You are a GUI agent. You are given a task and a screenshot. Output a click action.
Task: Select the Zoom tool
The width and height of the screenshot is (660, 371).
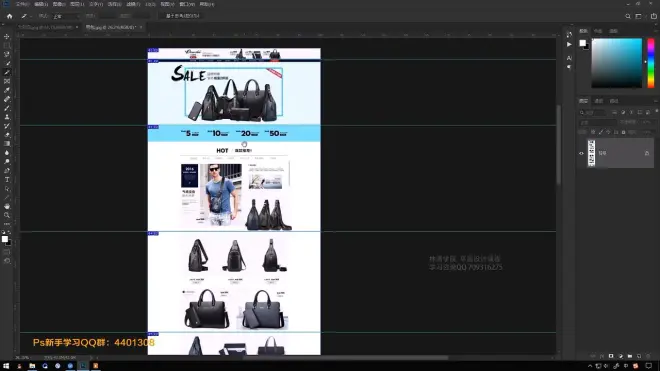coord(7,215)
